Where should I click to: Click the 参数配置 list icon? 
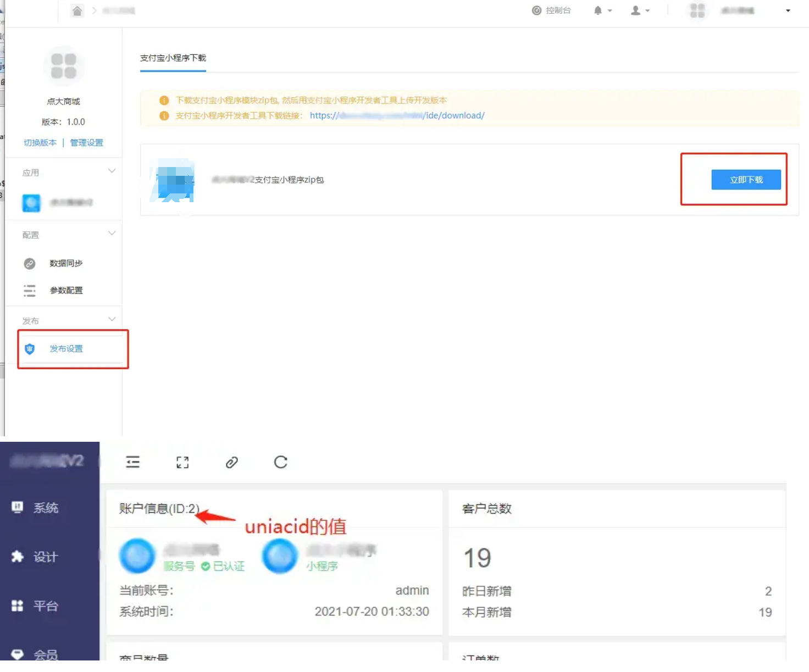click(x=30, y=291)
